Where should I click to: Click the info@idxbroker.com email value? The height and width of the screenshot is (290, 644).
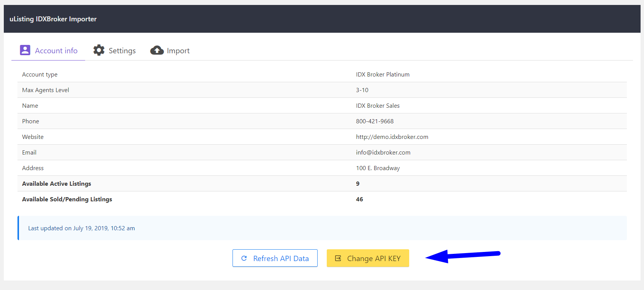383,153
